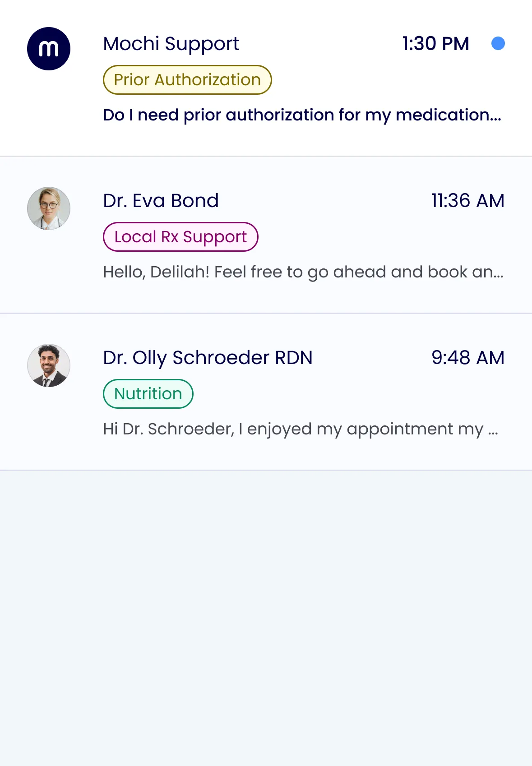Screen dimensions: 532x766
Task: Click the Mochi logo avatar
Action: [49, 49]
